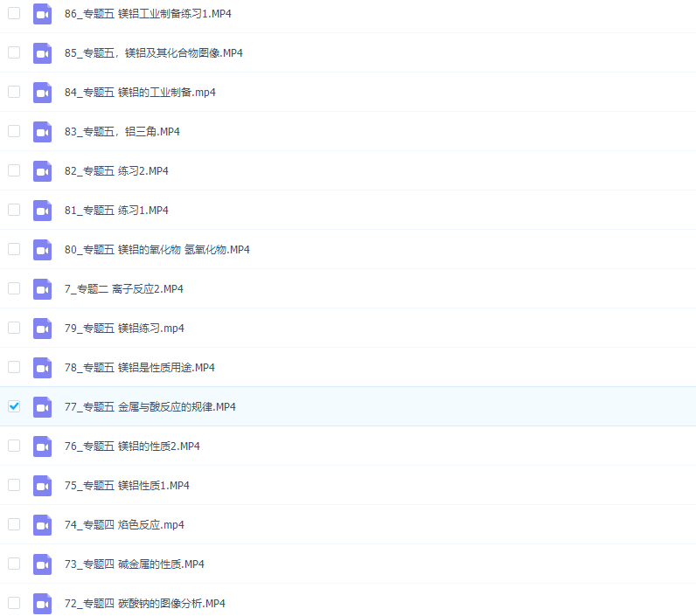Click video icon beside 81_专题五 练习1.MP4
The width and height of the screenshot is (696, 616).
[x=43, y=211]
